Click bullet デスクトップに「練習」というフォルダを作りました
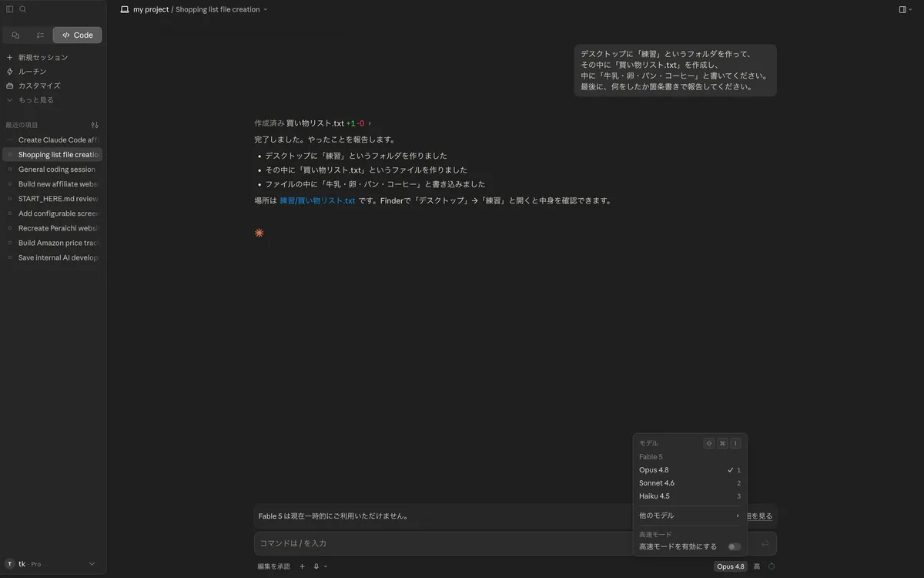This screenshot has width=924, height=578. (356, 156)
